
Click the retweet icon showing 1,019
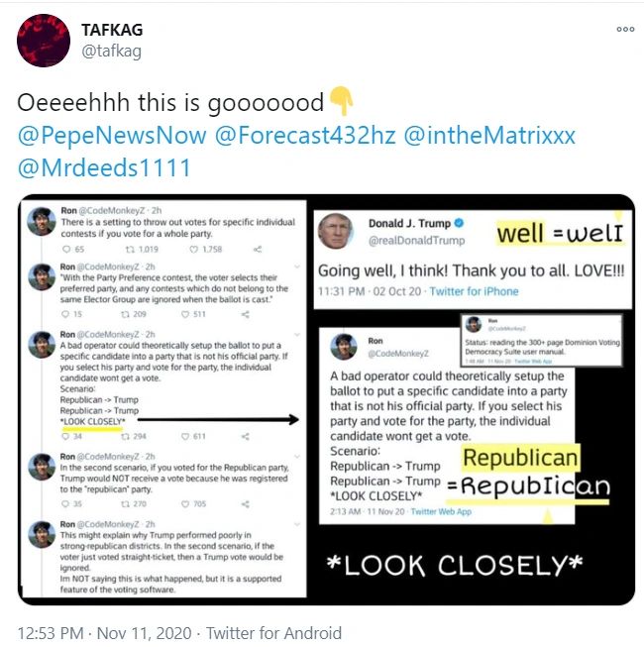coord(130,250)
